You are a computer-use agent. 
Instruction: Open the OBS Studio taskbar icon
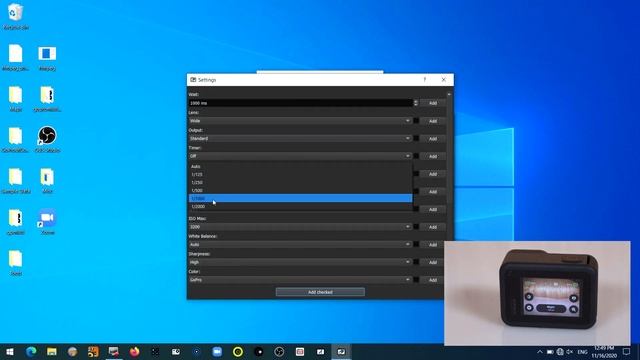(x=279, y=351)
